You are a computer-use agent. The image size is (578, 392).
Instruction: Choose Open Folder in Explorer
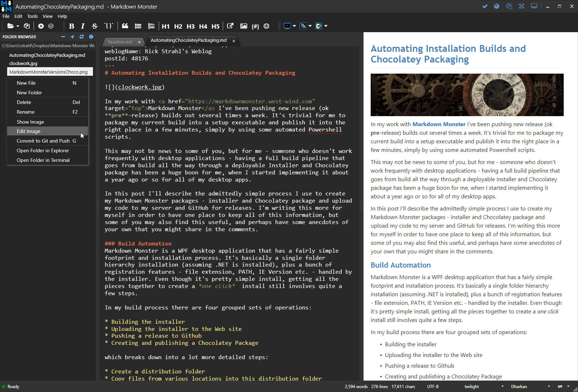pos(48,150)
